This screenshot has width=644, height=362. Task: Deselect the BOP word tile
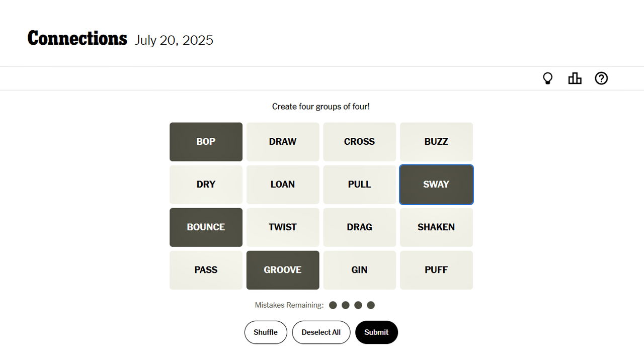click(x=206, y=142)
